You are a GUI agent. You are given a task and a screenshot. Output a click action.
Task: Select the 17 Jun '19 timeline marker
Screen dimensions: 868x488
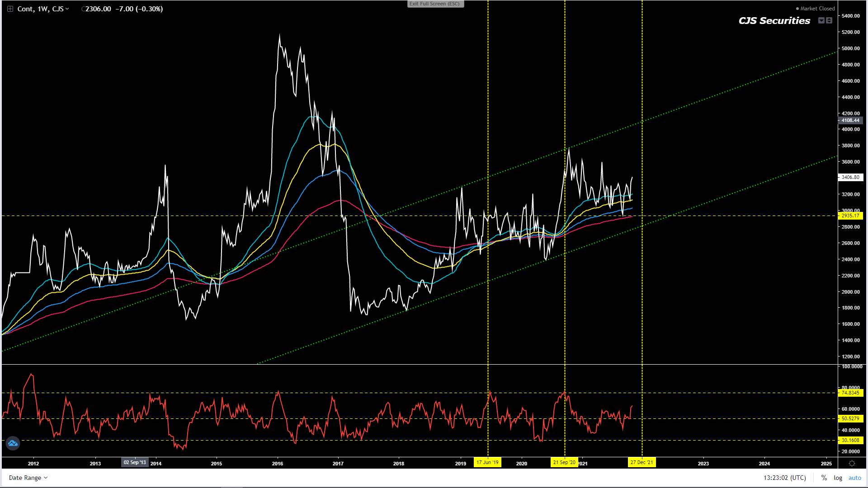tap(487, 462)
